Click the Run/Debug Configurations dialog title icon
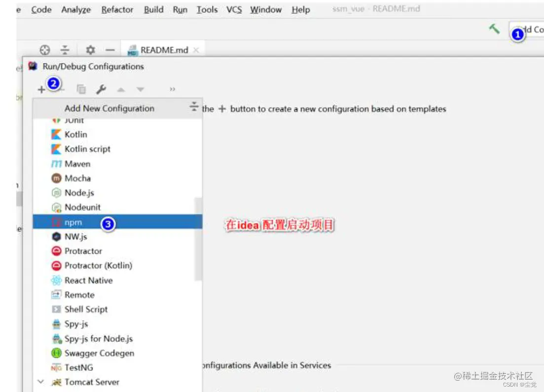The height and width of the screenshot is (392, 544). [33, 66]
